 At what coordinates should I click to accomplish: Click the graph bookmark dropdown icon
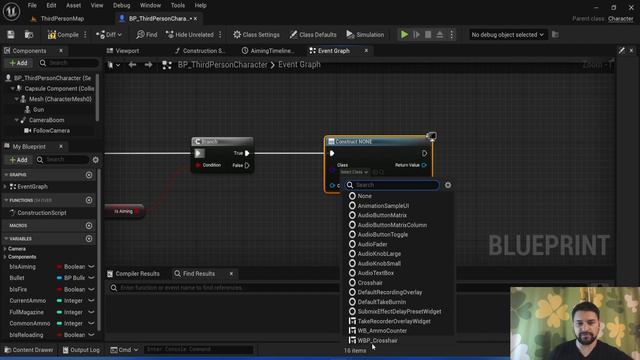[113, 65]
